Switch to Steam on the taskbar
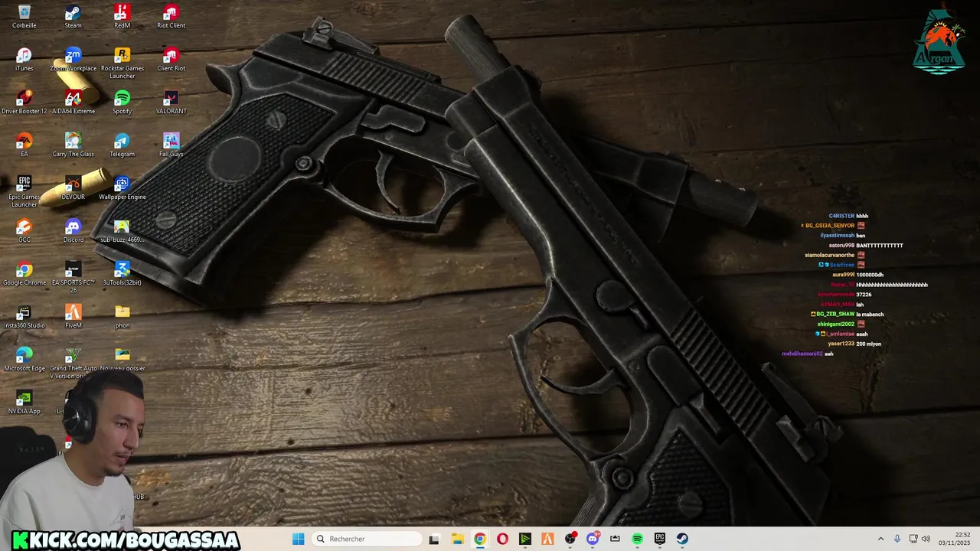 (x=682, y=539)
